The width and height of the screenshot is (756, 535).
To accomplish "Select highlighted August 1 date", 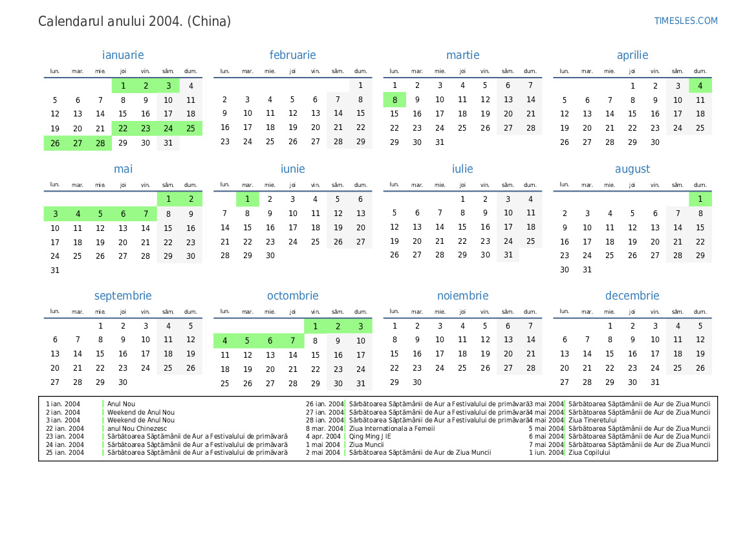I will pos(700,199).
